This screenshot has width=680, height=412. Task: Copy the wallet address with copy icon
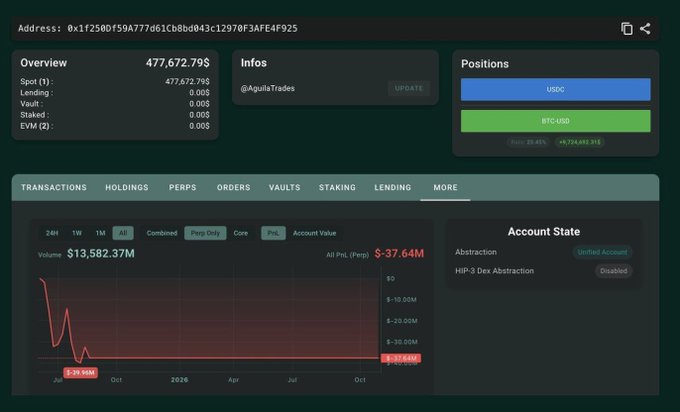point(627,29)
